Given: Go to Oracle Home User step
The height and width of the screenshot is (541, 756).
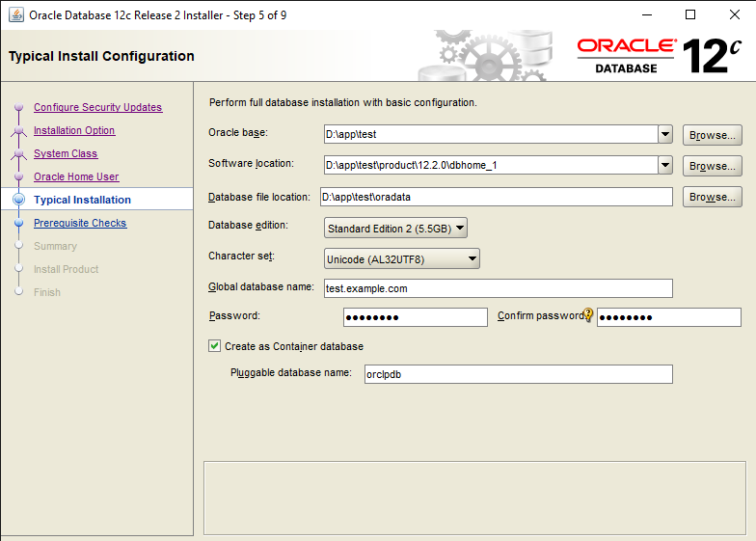Looking at the screenshot, I should 76,176.
